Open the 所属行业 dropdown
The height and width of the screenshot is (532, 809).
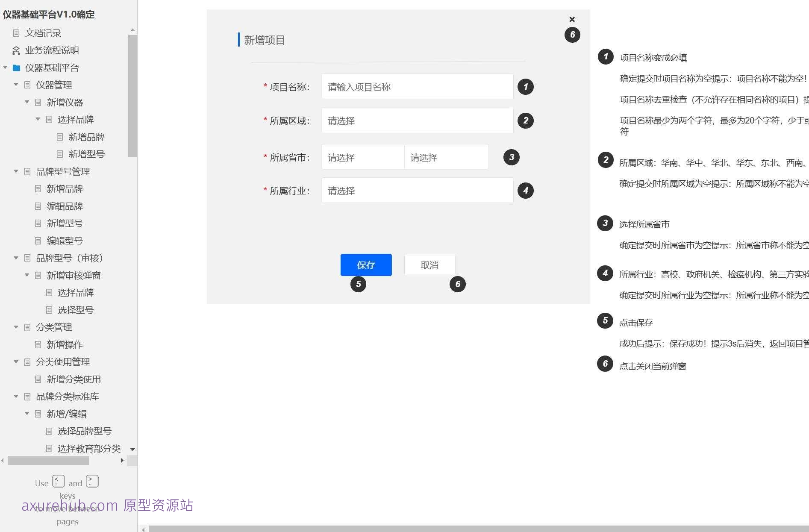(417, 190)
